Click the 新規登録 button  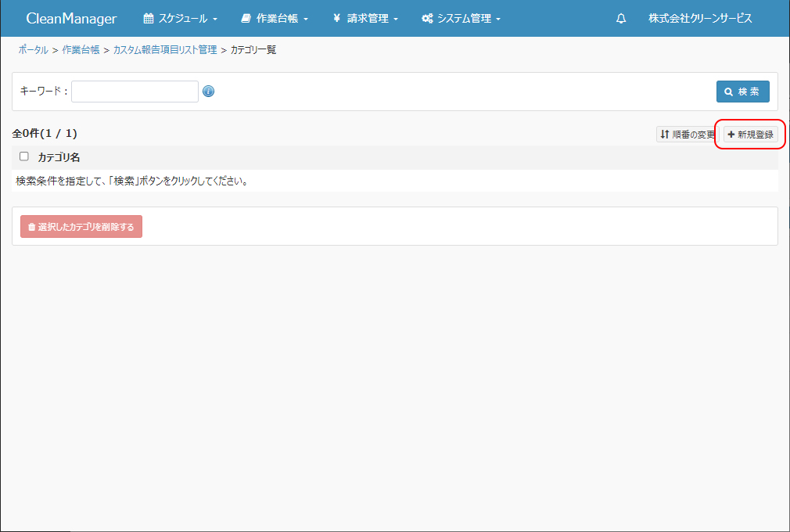tap(751, 135)
